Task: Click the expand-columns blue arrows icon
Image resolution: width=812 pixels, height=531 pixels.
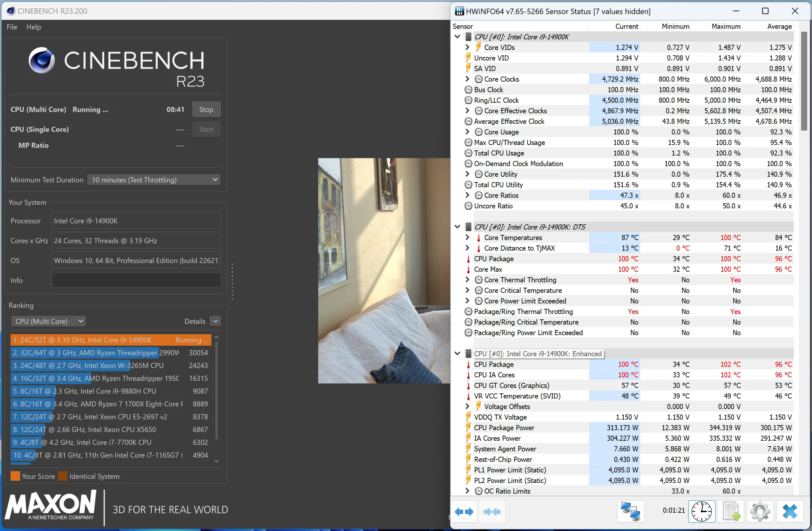Action: point(464,511)
